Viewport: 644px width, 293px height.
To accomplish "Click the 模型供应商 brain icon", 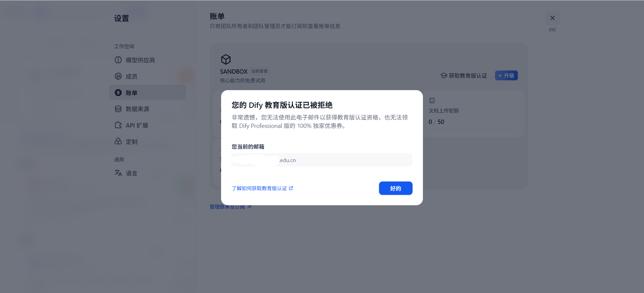I will 118,60.
